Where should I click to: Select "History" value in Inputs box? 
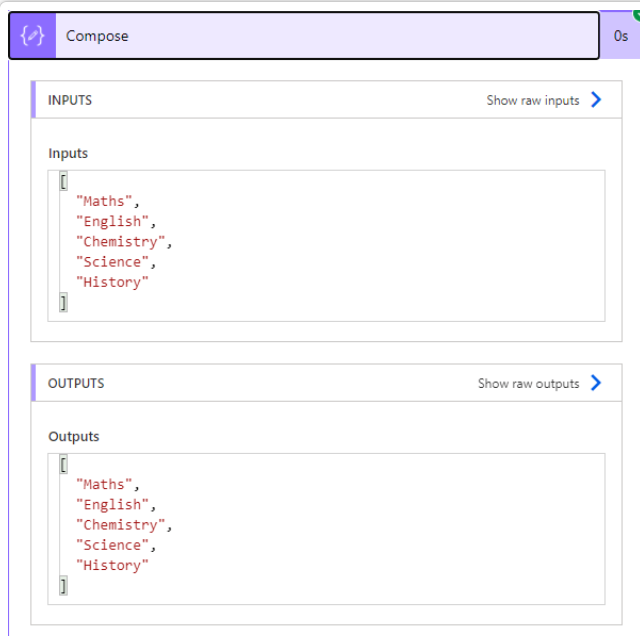112,282
